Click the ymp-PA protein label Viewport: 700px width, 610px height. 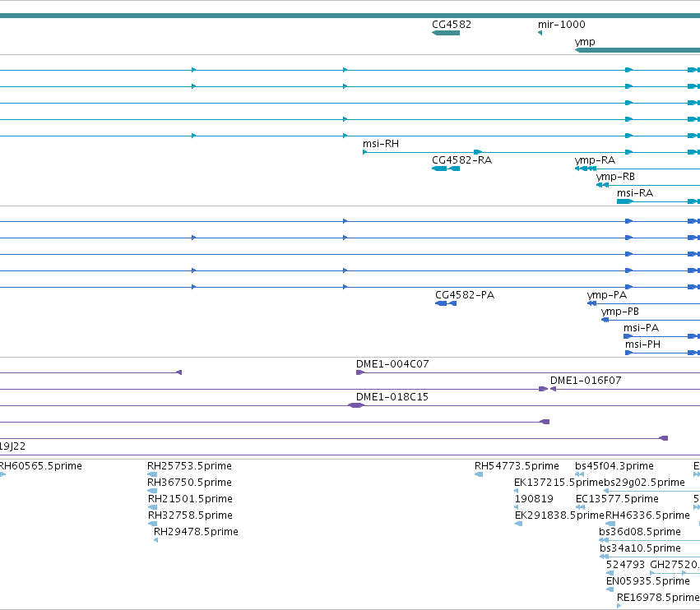point(607,295)
